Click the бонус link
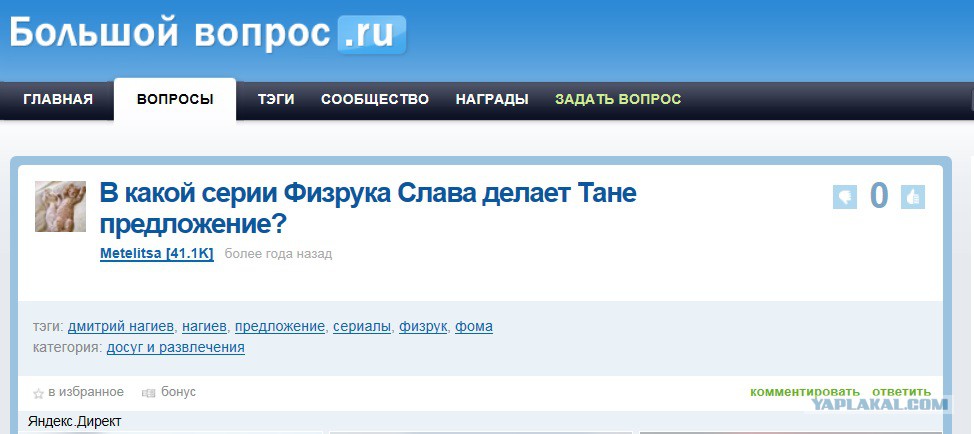This screenshot has width=974, height=434. tap(178, 392)
